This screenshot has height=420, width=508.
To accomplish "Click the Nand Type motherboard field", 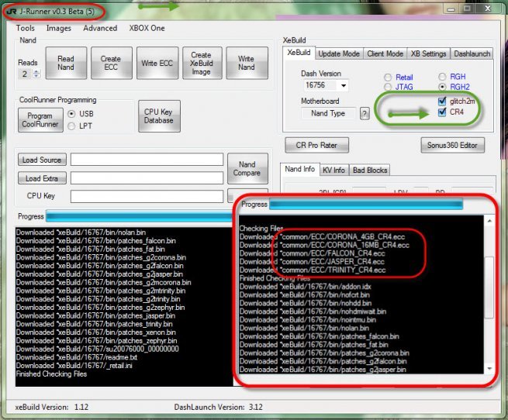I will pos(328,113).
